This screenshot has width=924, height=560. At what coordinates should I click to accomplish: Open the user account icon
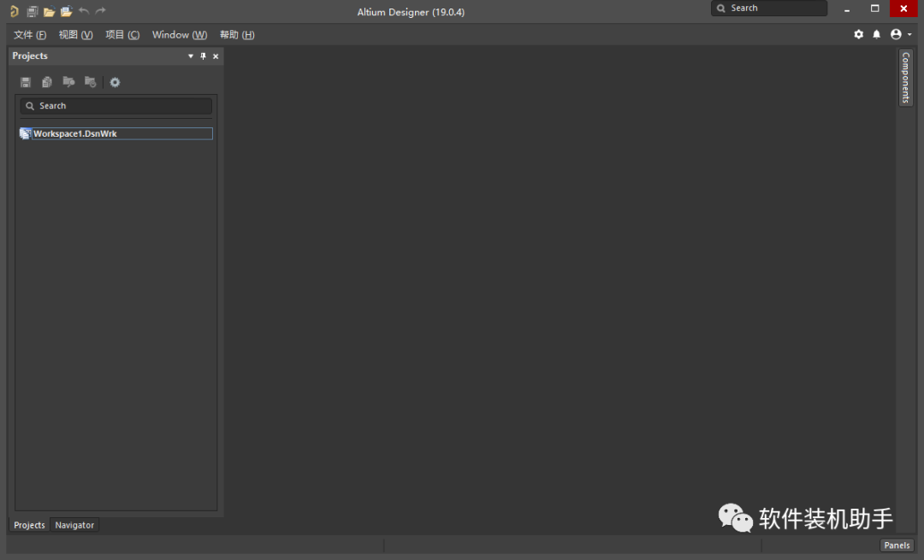pos(896,35)
